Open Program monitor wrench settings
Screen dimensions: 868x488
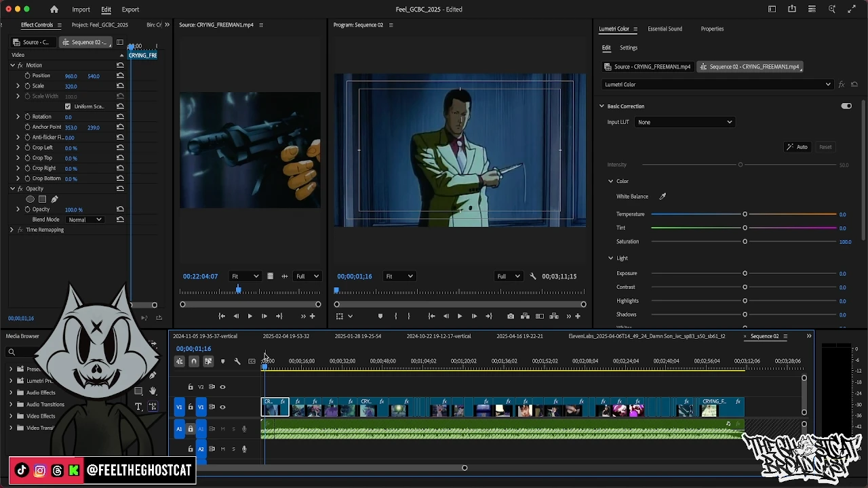[x=533, y=277]
